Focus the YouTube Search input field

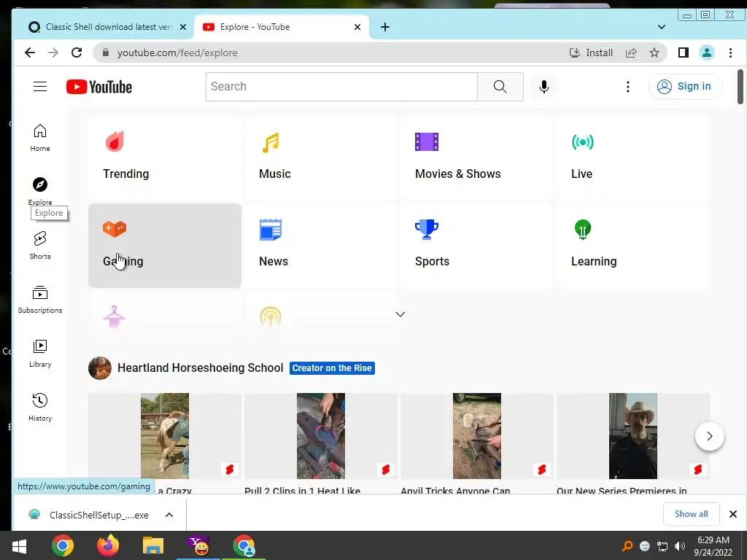(x=341, y=87)
